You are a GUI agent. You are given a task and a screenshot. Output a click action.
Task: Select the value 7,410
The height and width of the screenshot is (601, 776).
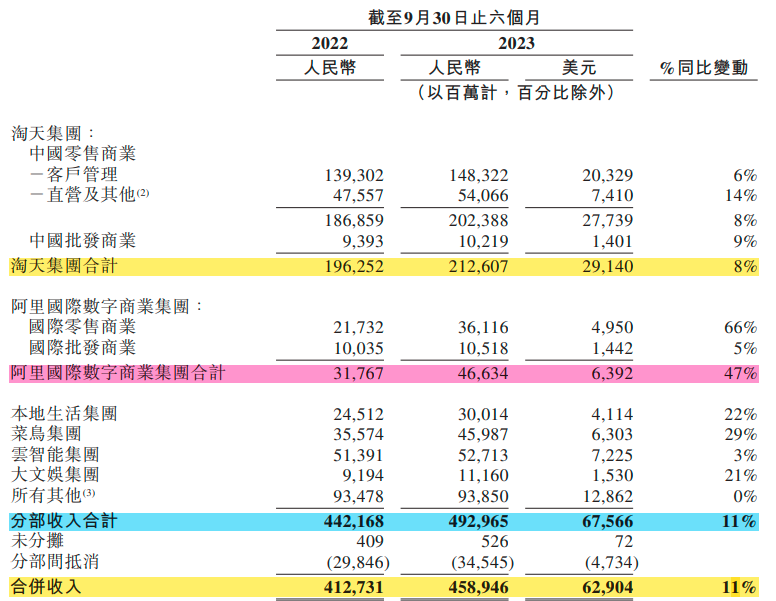point(612,196)
